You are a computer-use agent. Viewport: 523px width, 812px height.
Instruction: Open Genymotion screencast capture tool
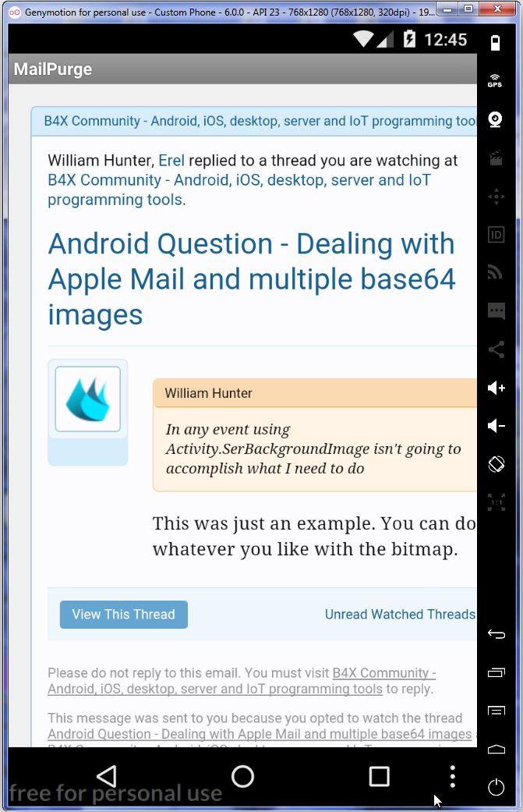[x=496, y=158]
